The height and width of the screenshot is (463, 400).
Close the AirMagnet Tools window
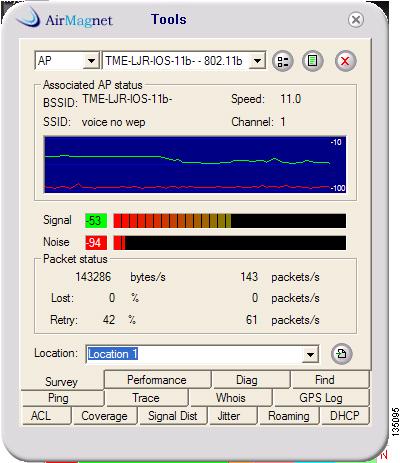click(x=356, y=20)
